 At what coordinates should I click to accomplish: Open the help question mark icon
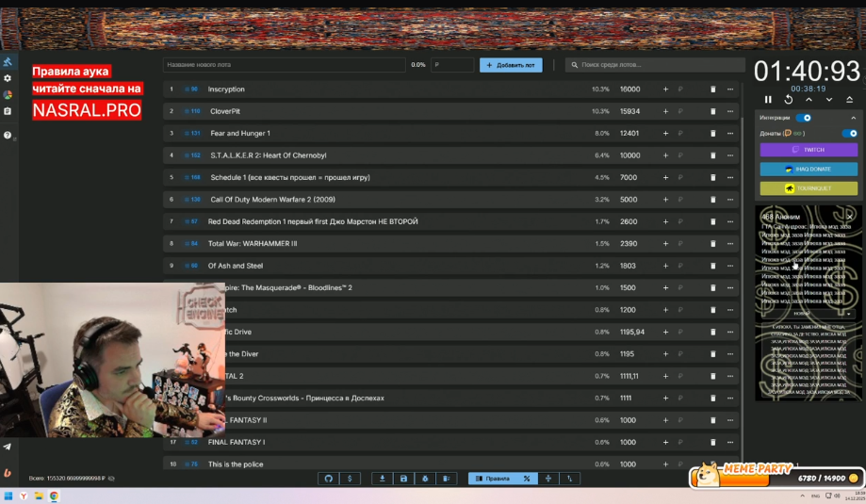tap(8, 135)
